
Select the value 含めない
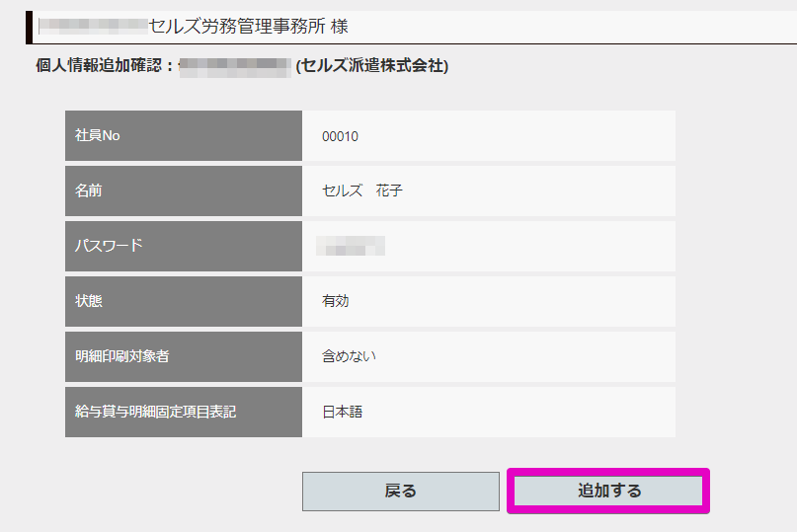click(349, 356)
